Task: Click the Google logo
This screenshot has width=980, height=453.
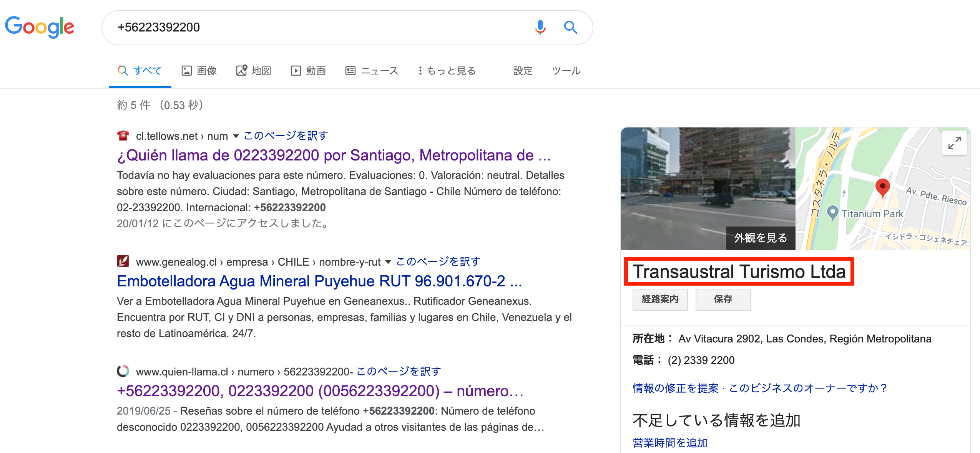Action: 40,27
